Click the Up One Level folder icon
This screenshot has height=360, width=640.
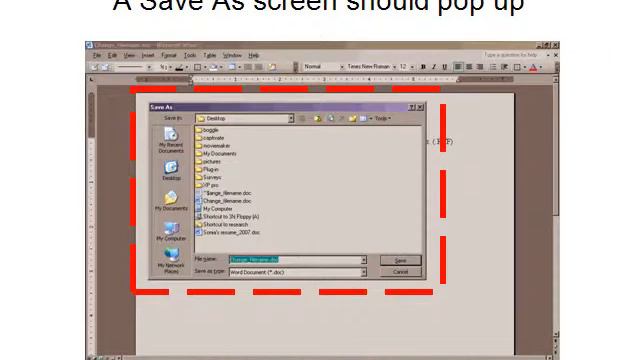coord(318,118)
